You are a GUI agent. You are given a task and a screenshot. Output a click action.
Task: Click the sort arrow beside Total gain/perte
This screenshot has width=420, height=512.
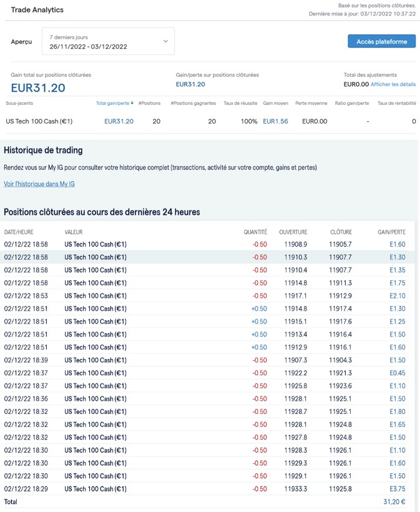132,103
